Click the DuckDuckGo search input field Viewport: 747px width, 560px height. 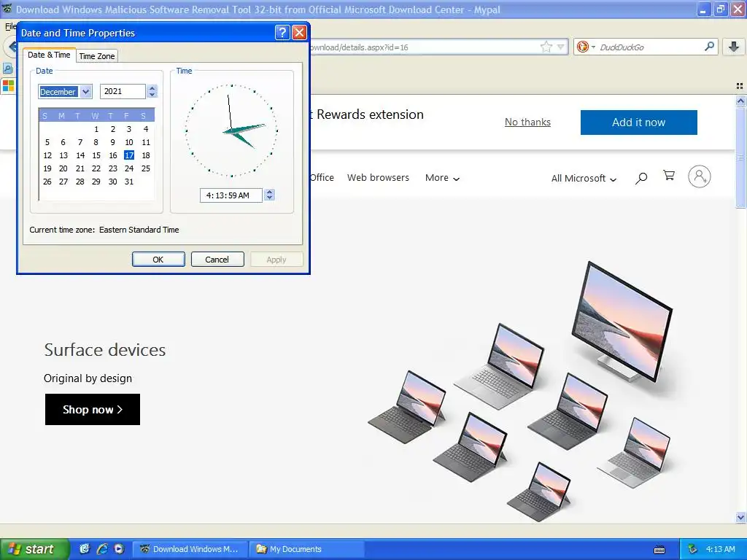coord(650,47)
